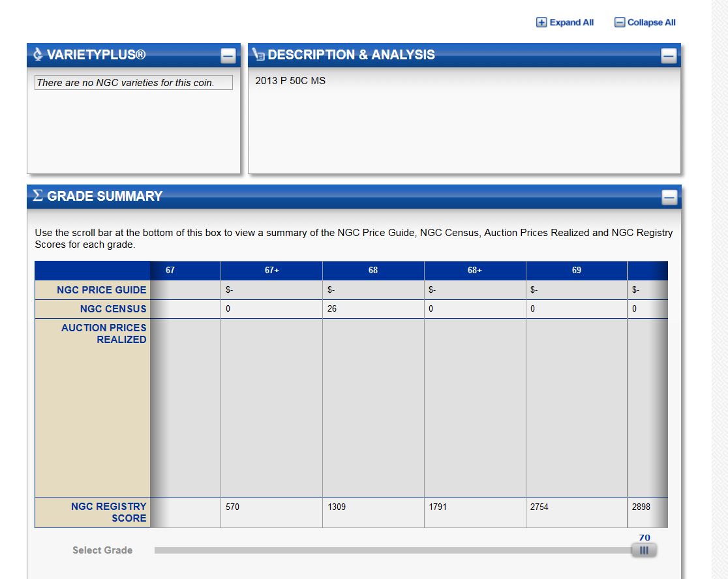This screenshot has height=579, width=728.
Task: Click the NGC Price Guide row label
Action: [101, 290]
